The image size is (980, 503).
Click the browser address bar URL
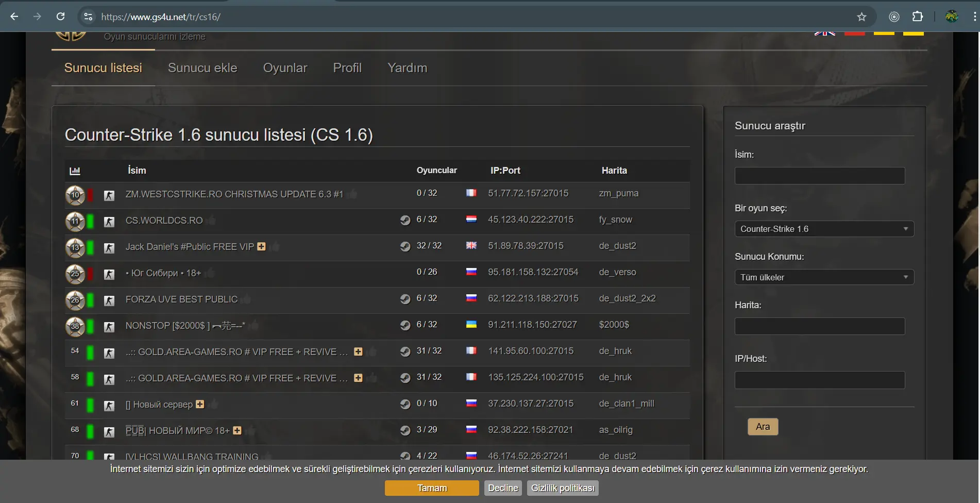161,16
